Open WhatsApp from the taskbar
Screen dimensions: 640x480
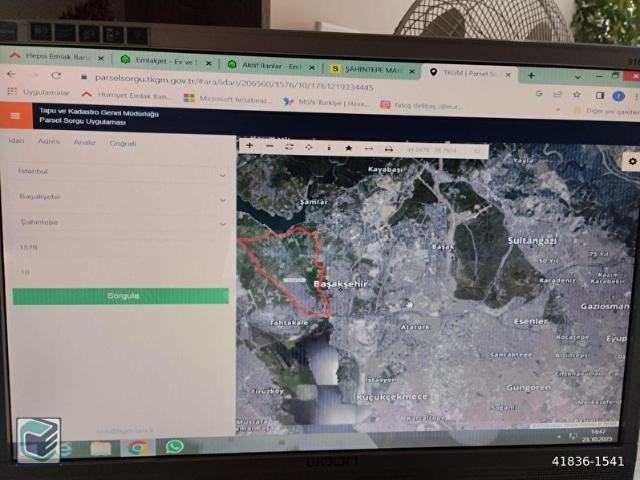pos(174,447)
